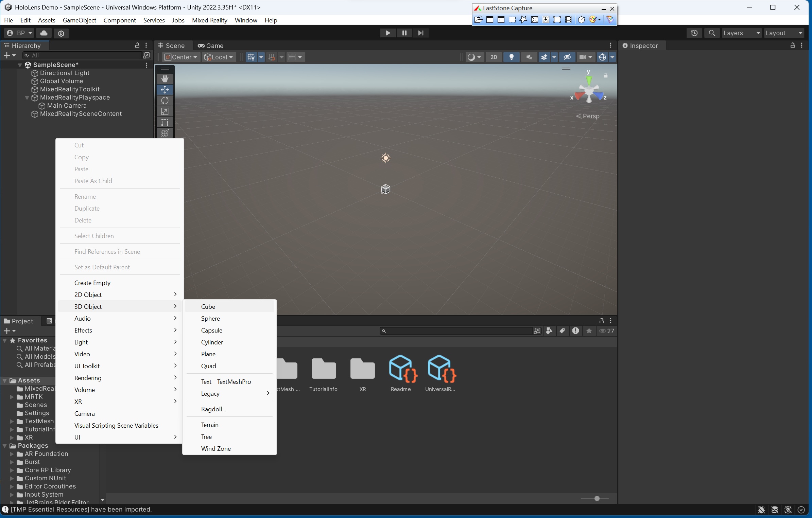Select the Rotate tool in Scene view
This screenshot has height=518, width=812.
[165, 100]
